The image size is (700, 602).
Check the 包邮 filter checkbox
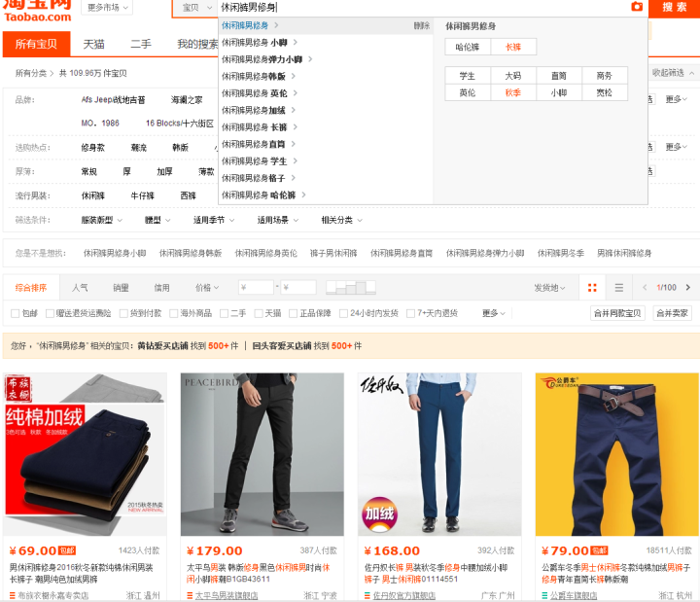point(15,313)
